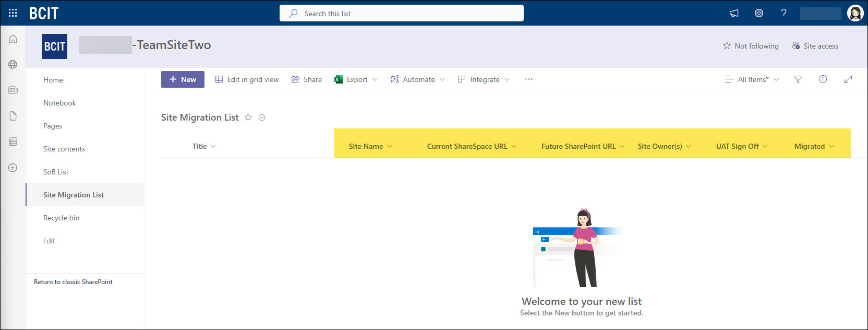Open the filter pane funnel icon
The image size is (868, 330).
tap(798, 79)
